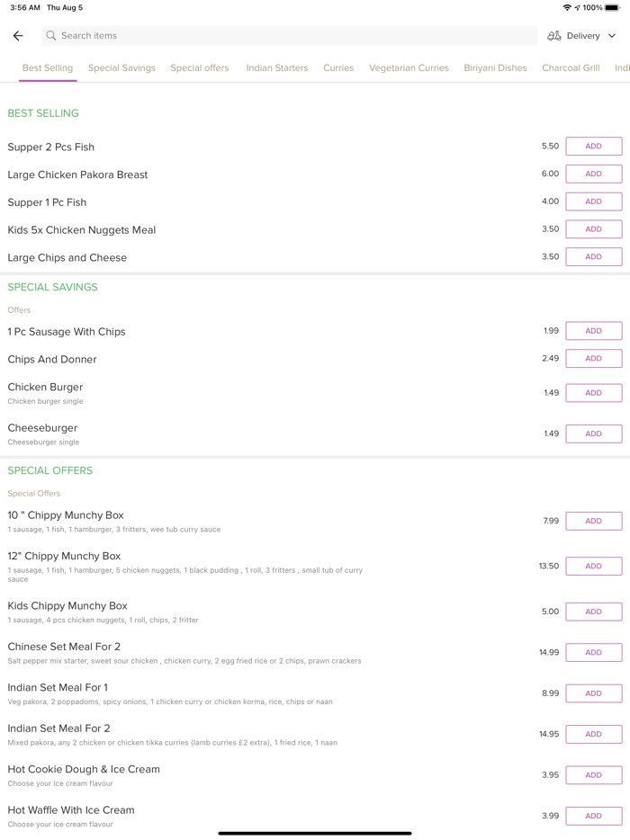630x840 pixels.
Task: Add Supper 2 Pcs Fish
Action: coord(593,147)
